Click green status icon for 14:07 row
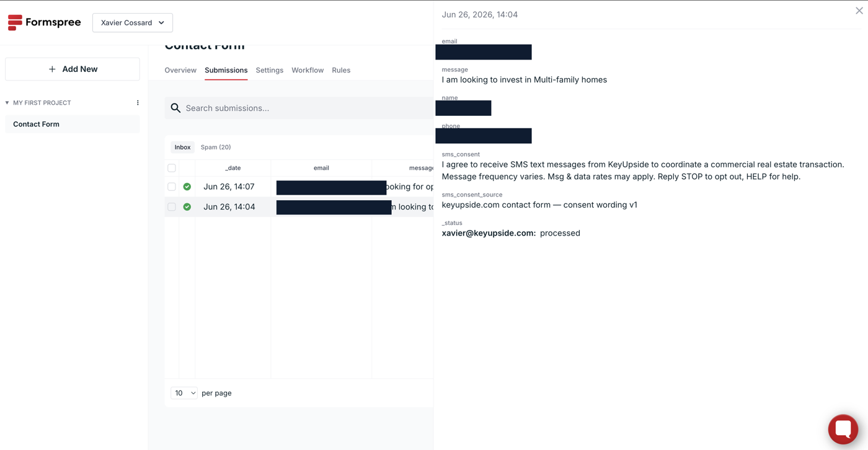This screenshot has width=868, height=450. coord(187,187)
